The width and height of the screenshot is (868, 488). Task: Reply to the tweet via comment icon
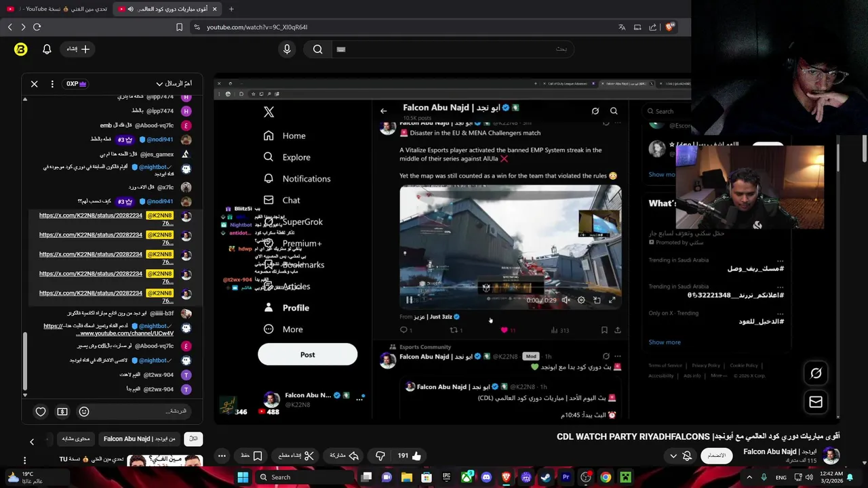click(403, 330)
